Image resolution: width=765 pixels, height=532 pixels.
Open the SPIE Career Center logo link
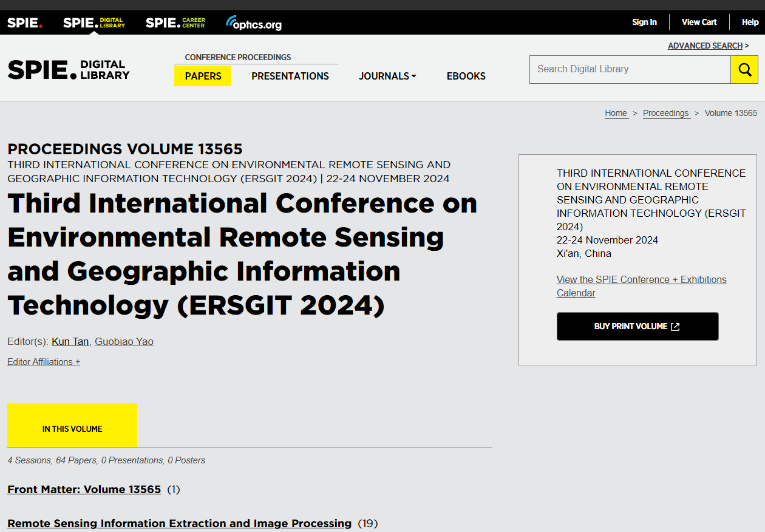click(x=175, y=23)
